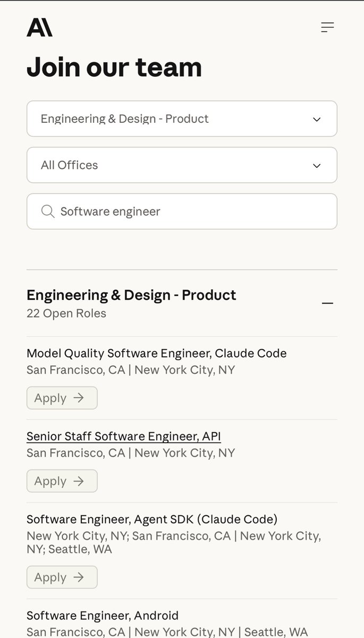364x638 pixels.
Task: Open the hamburger menu icon
Action: [x=327, y=27]
